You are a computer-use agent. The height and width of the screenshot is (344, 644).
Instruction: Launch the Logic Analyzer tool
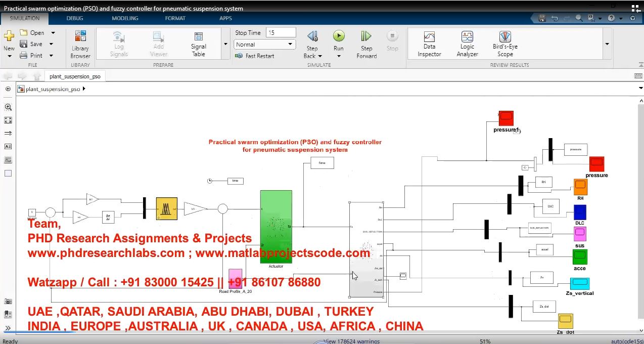pyautogui.click(x=467, y=43)
